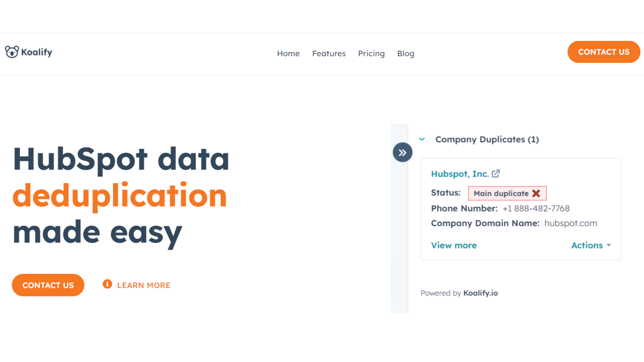The image size is (644, 362).
Task: Select Features in the navigation menu
Action: (329, 53)
